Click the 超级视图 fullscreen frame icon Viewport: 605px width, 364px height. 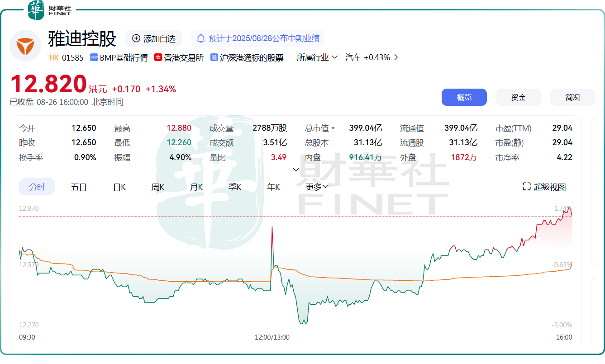[526, 187]
